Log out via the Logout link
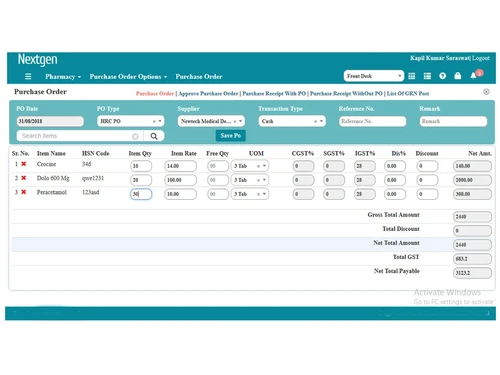The width and height of the screenshot is (500, 375). point(481,58)
